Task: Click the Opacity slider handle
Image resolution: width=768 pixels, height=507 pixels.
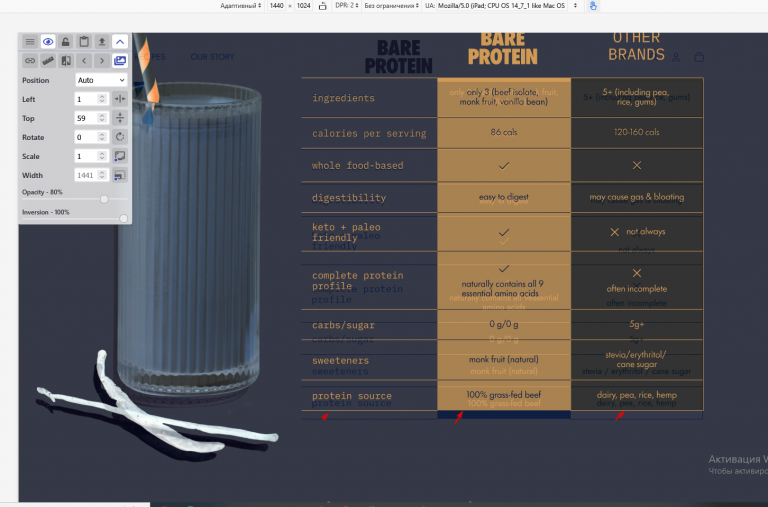Action: [104, 199]
